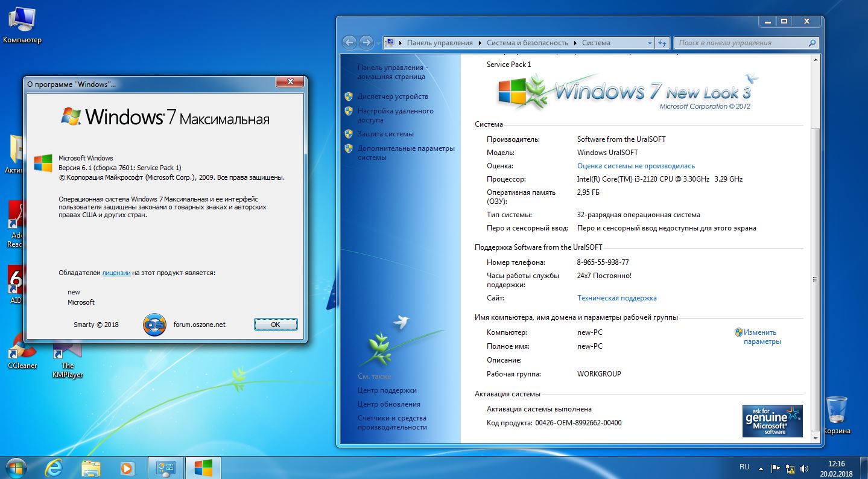
Task: Confirm About Windows dialog with OK
Action: tap(276, 325)
